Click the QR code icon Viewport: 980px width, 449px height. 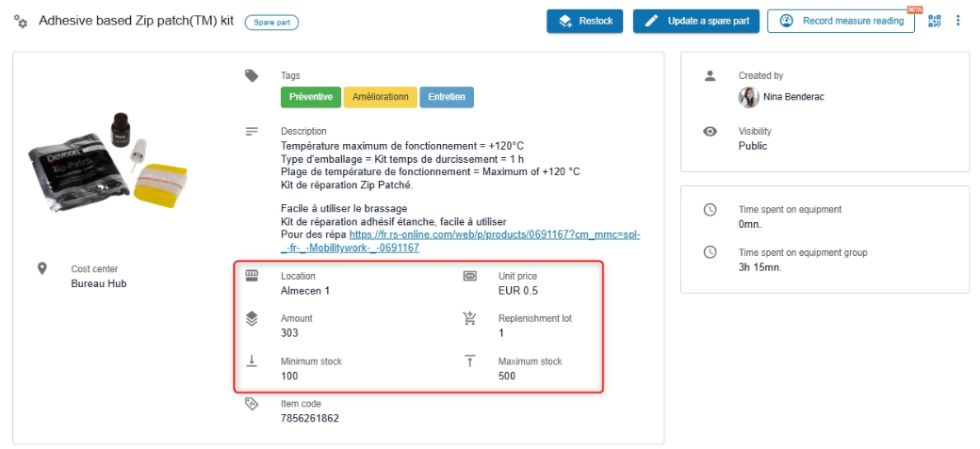tap(934, 21)
